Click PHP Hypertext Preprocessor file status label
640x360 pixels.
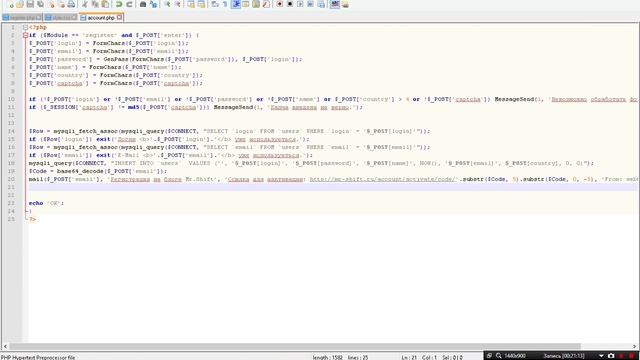pyautogui.click(x=38, y=358)
